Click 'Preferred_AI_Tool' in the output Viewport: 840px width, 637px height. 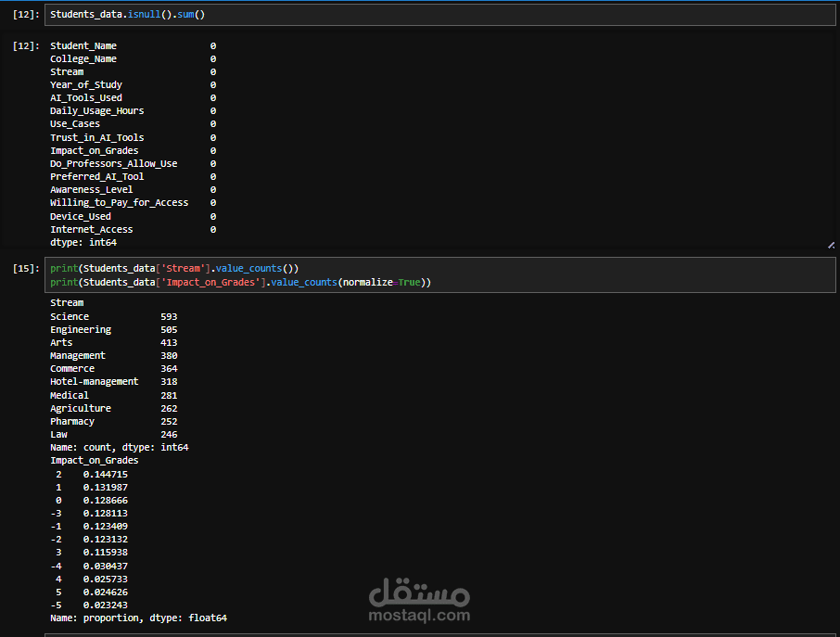(97, 176)
